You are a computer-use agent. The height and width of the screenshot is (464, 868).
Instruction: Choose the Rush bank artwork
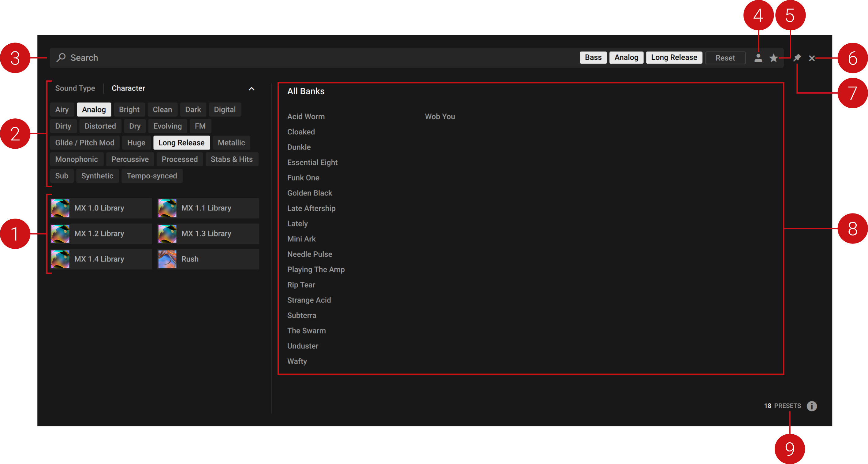pos(167,259)
